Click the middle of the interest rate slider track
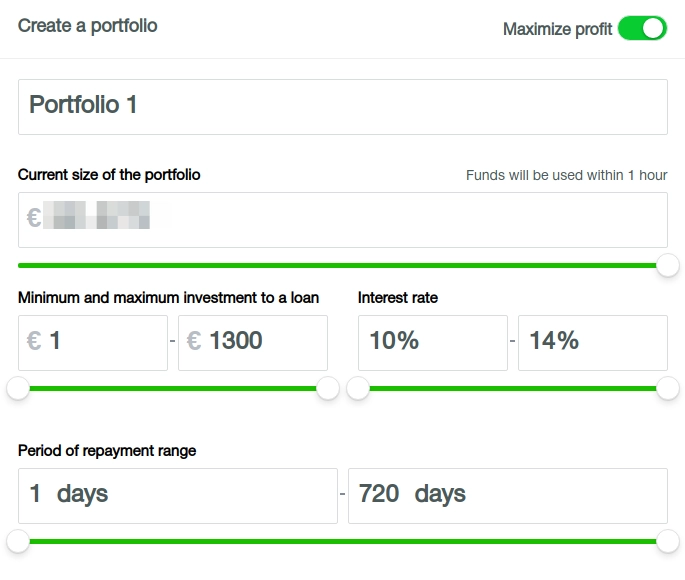The width and height of the screenshot is (685, 580). point(513,389)
